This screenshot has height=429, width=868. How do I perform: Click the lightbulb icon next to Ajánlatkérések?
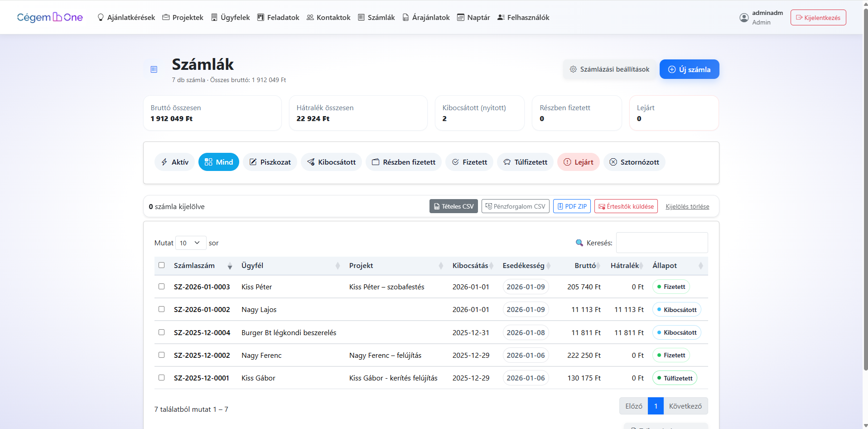(101, 18)
